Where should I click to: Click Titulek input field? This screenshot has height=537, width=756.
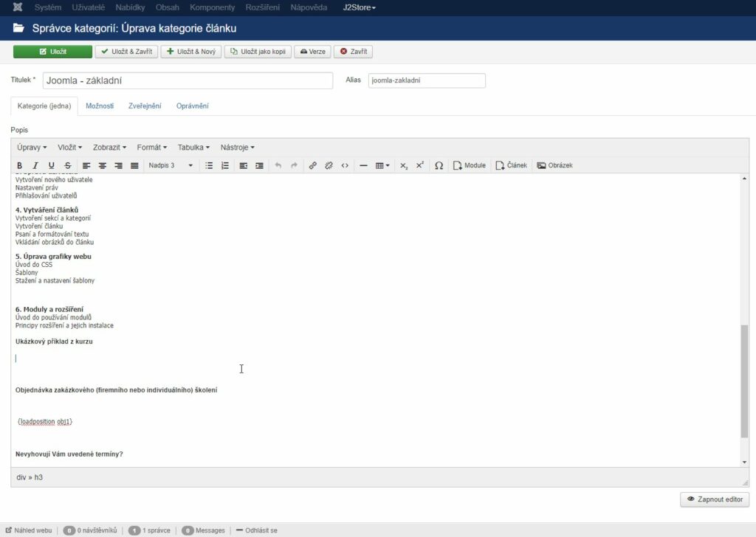(x=188, y=80)
